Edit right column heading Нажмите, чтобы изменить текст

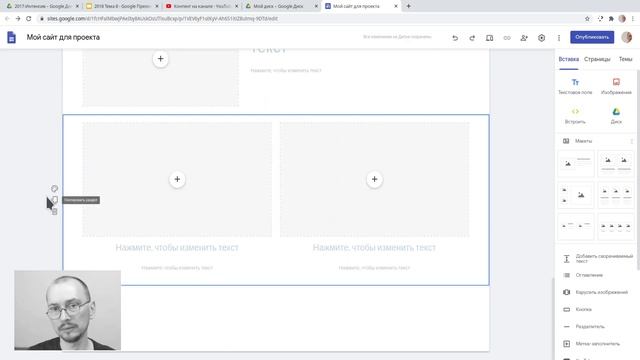coord(374,247)
